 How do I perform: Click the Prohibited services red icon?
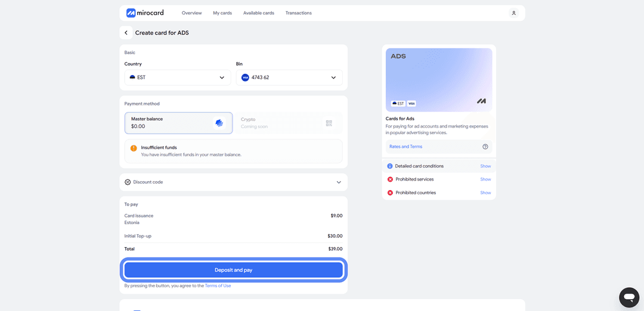tap(390, 179)
